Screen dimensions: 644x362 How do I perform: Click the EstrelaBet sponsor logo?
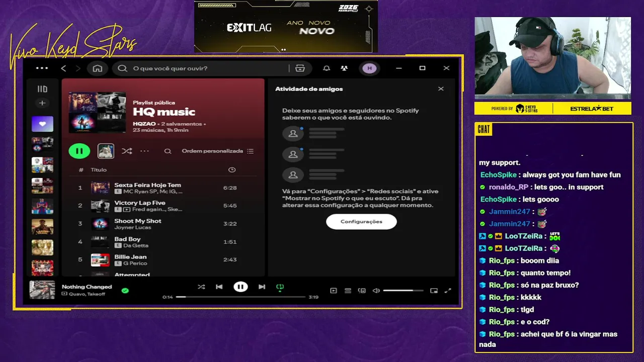point(592,109)
